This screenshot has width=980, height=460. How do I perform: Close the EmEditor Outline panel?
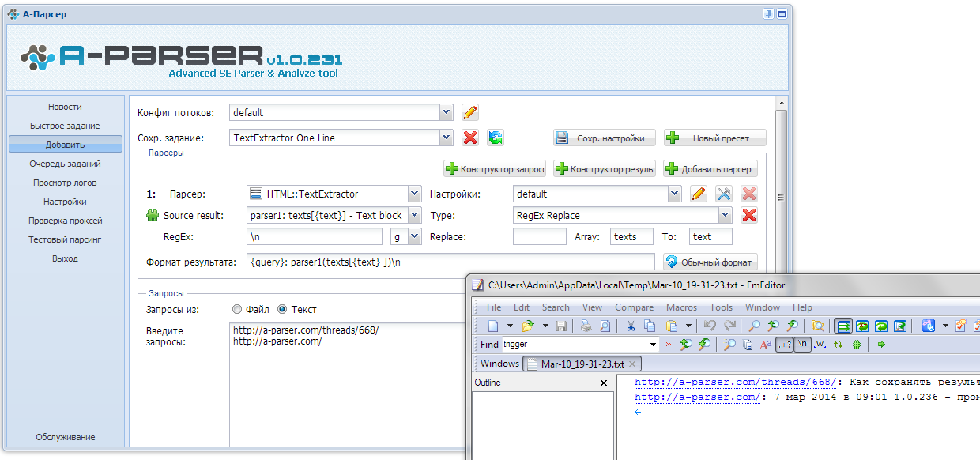(604, 383)
